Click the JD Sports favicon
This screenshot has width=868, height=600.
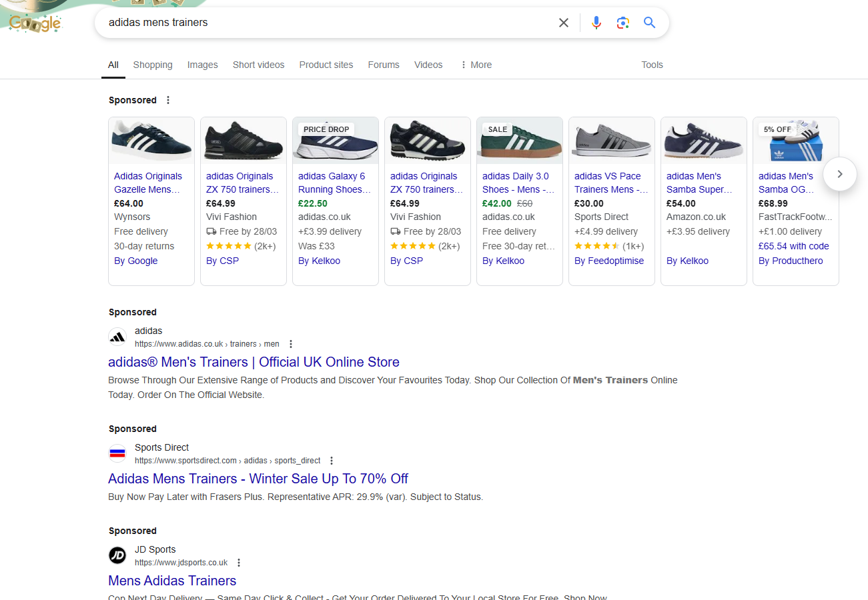117,556
